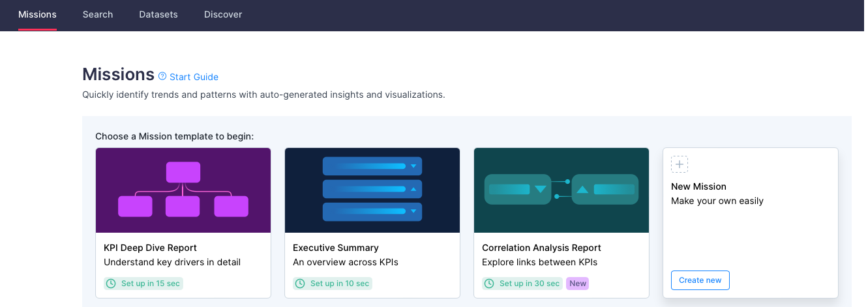Click the question mark help icon beside Missions

tap(162, 76)
